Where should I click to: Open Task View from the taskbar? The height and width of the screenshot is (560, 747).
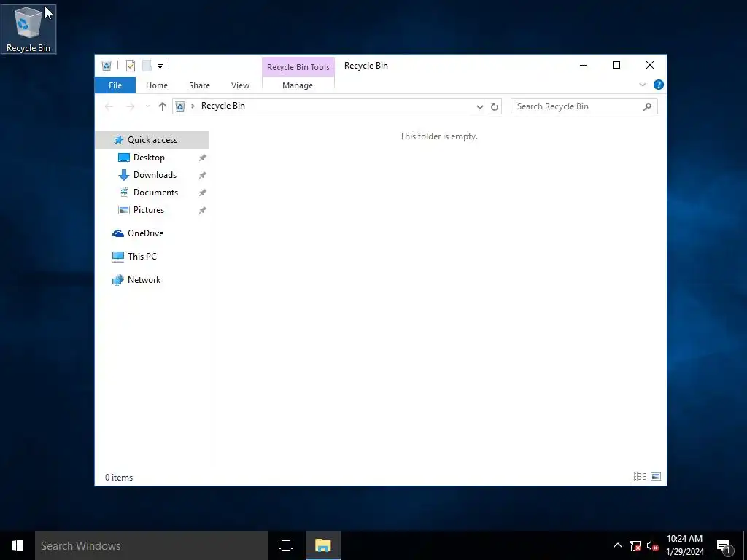click(x=286, y=545)
